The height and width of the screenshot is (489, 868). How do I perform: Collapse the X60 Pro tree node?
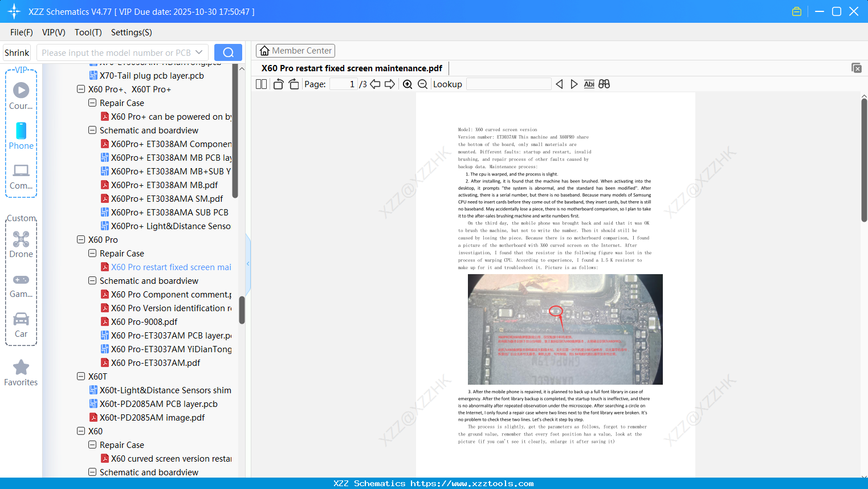[x=81, y=240]
